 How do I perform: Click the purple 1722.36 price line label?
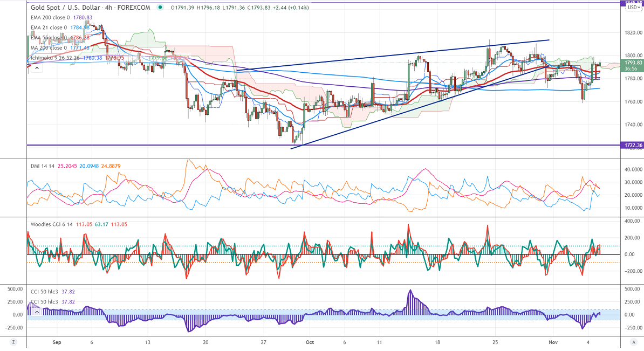click(x=633, y=145)
